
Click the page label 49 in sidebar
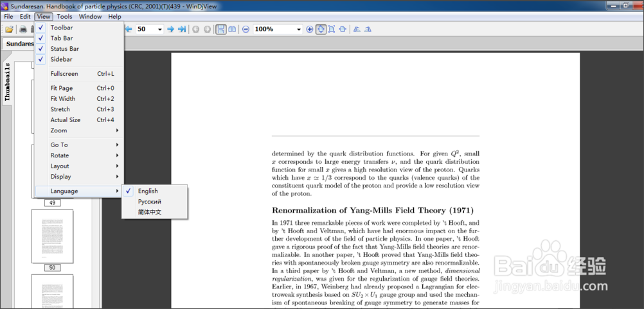pos(53,203)
